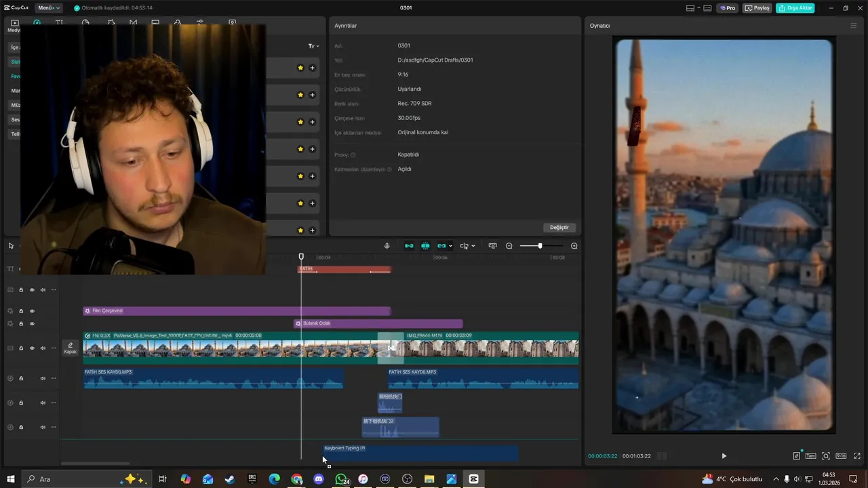Click the player scopes icon with cyan dot
Screen dimensions: 868x488
(x=797, y=456)
